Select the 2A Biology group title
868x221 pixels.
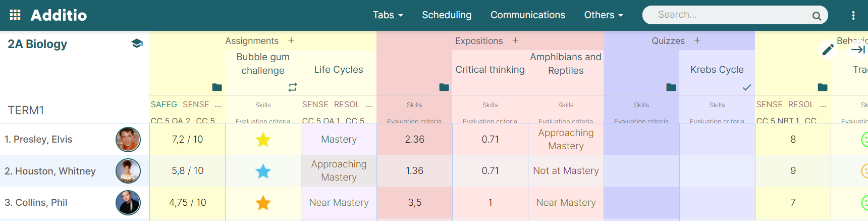37,44
